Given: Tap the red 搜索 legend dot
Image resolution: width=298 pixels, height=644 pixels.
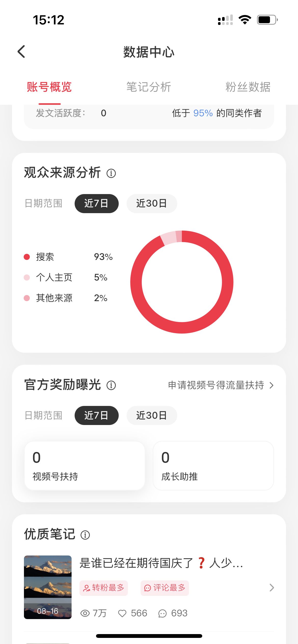Looking at the screenshot, I should coord(27,257).
